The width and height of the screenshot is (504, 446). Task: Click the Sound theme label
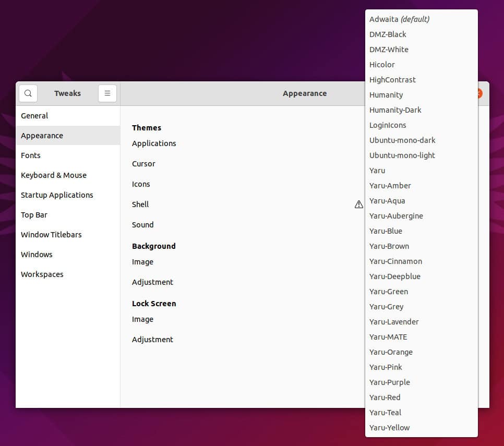143,225
